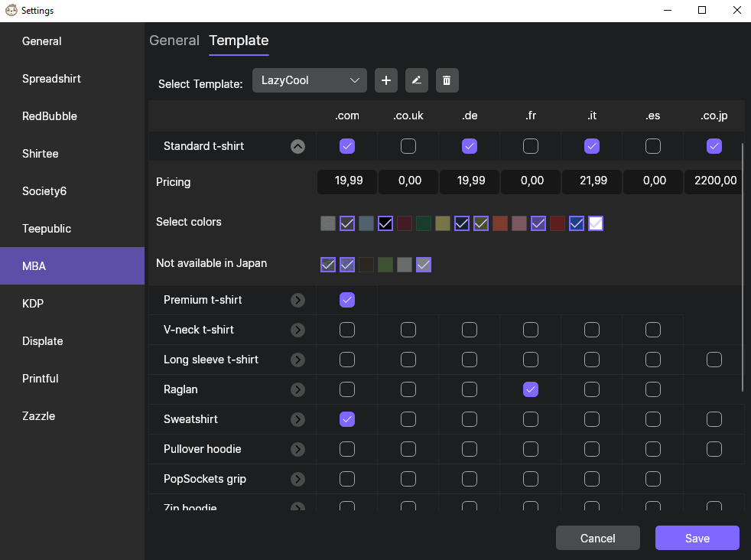Image resolution: width=751 pixels, height=560 pixels.
Task: Go to Printful settings
Action: coord(73,379)
